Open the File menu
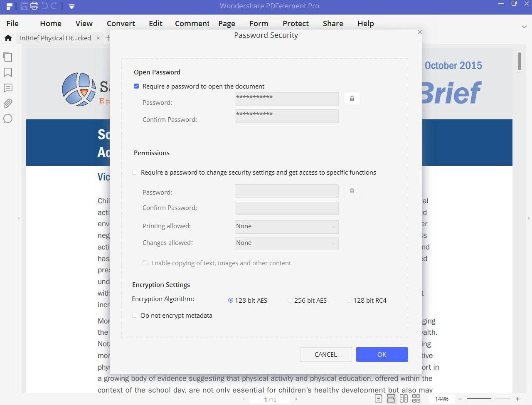 12,24
